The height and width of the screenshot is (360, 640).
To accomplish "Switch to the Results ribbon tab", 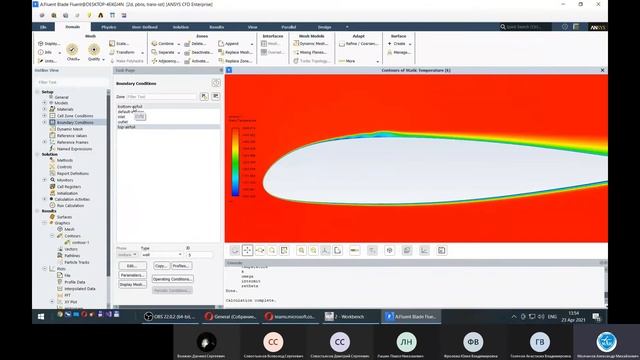I will tap(216, 27).
